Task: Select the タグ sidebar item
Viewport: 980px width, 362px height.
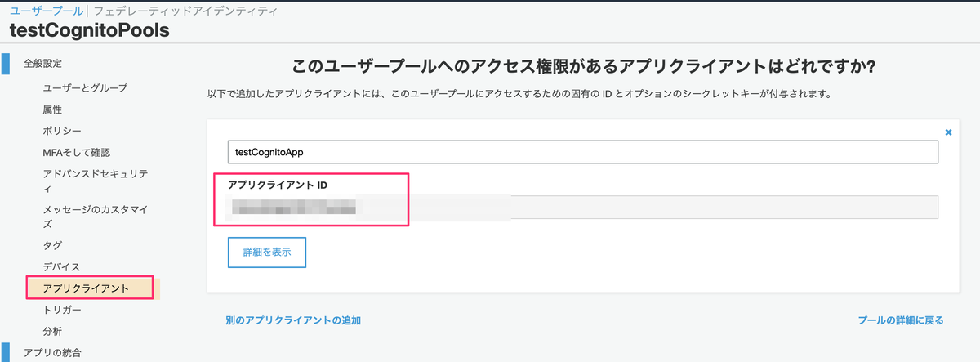Action: click(52, 245)
